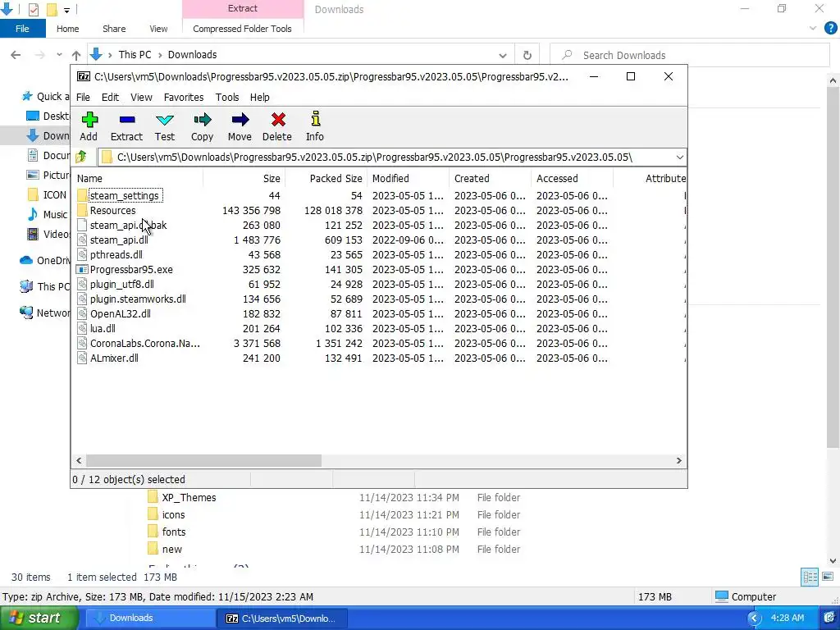Sort by Accessed column header

click(x=572, y=178)
